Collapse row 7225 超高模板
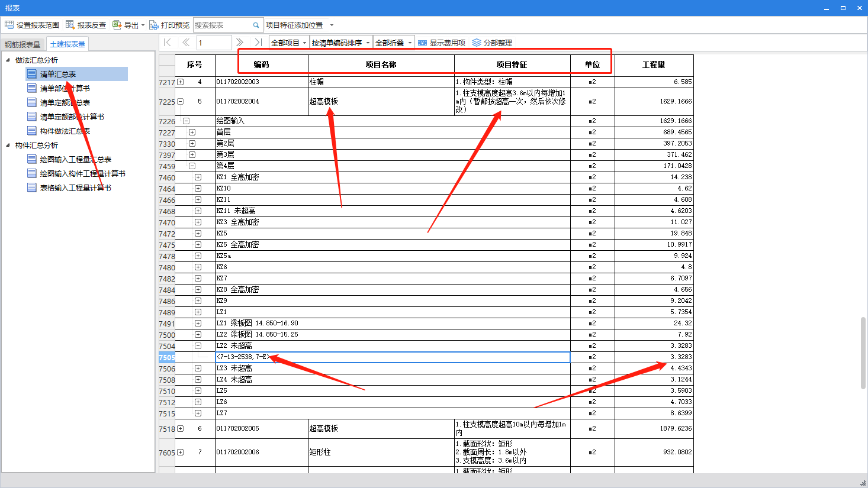868x488 pixels. point(181,102)
